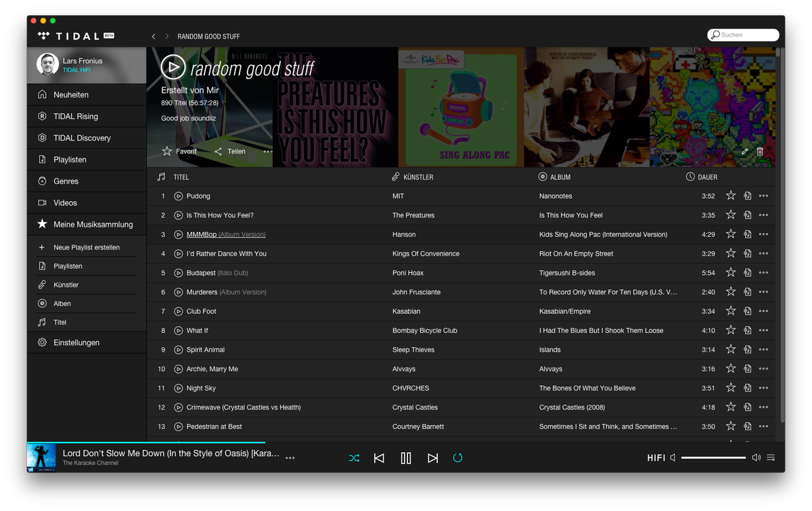812x511 pixels.
Task: Open Genres section
Action: [x=87, y=181]
